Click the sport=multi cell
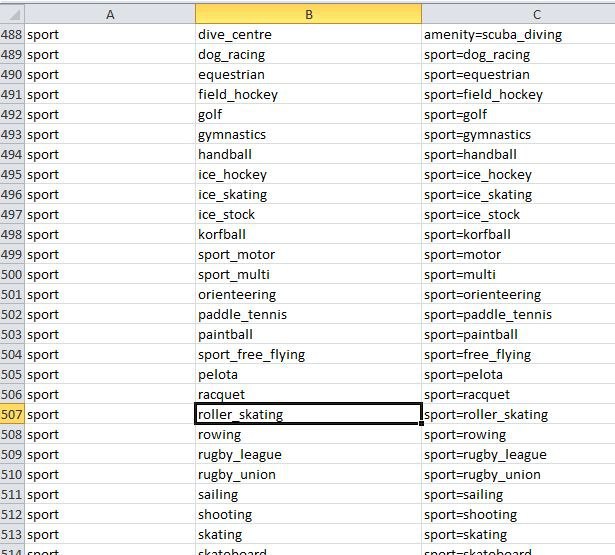 pos(519,274)
